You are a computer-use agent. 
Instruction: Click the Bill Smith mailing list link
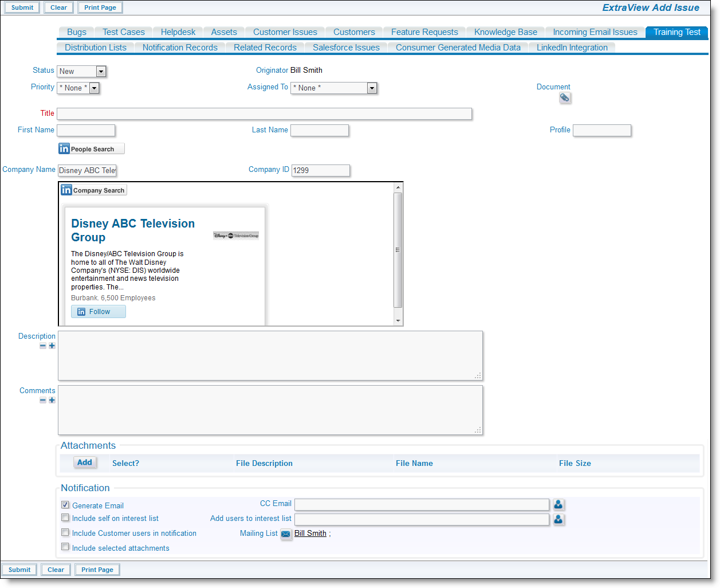tap(310, 534)
